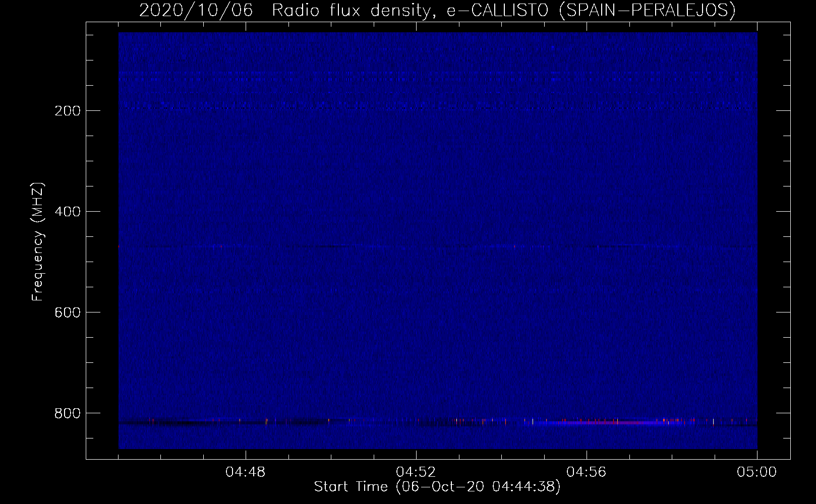Viewport: 816px width, 504px height.
Task: Click the 04:48 time tick label
Action: pyautogui.click(x=246, y=472)
